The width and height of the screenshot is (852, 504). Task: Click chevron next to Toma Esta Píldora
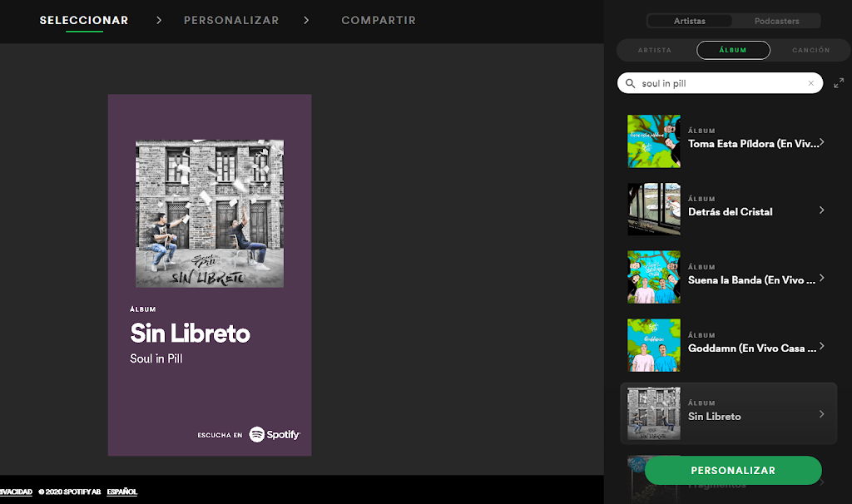pos(821,142)
